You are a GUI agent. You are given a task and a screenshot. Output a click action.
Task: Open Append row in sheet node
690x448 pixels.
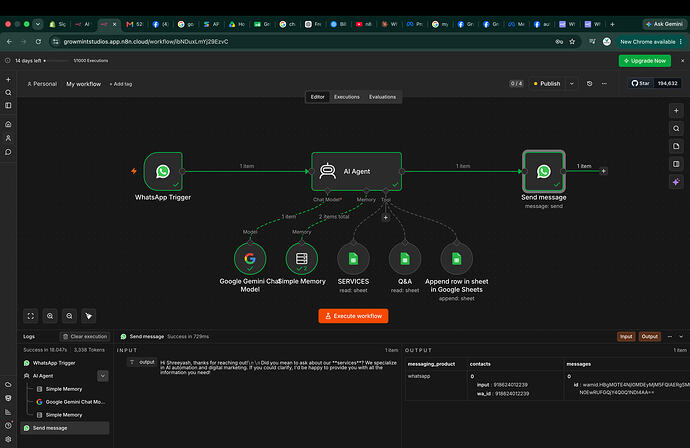point(456,259)
